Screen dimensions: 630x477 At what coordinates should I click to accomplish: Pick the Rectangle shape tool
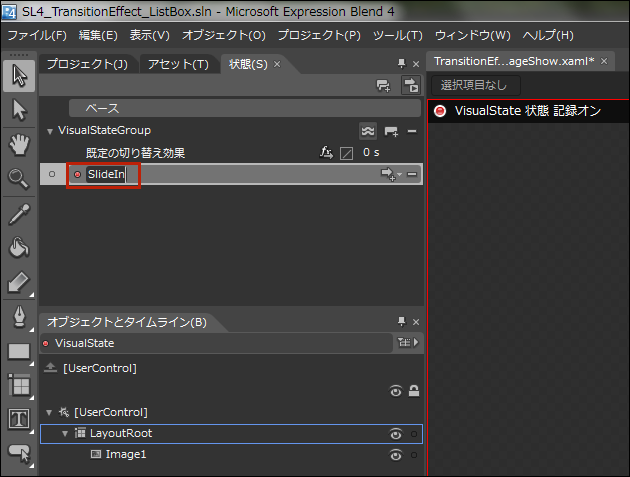coord(19,352)
